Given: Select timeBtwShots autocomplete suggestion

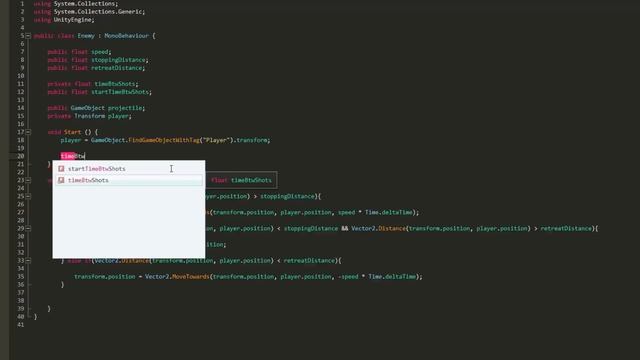Looking at the screenshot, I should 129,180.
